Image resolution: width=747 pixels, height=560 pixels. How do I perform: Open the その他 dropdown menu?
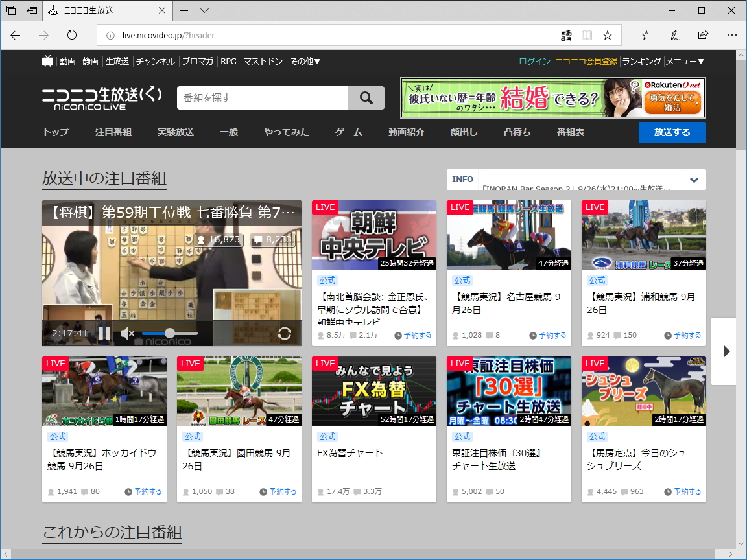point(305,61)
